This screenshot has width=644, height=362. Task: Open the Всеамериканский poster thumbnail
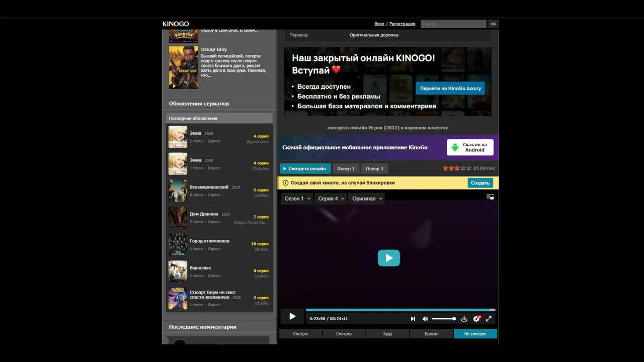(x=178, y=191)
